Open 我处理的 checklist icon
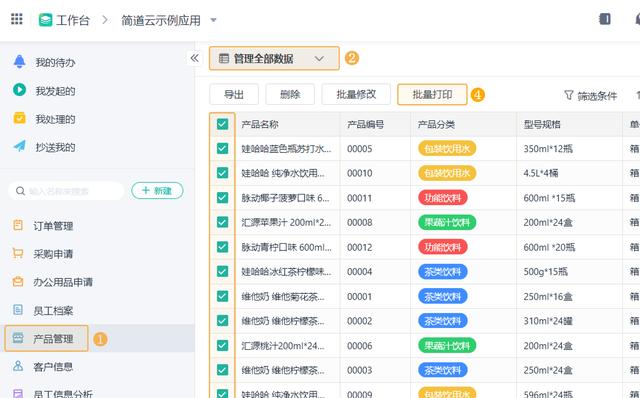This screenshot has width=640, height=398. pyautogui.click(x=19, y=118)
